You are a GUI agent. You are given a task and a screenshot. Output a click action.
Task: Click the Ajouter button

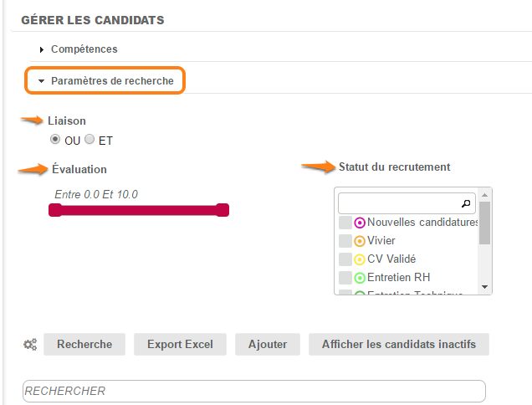pyautogui.click(x=268, y=344)
